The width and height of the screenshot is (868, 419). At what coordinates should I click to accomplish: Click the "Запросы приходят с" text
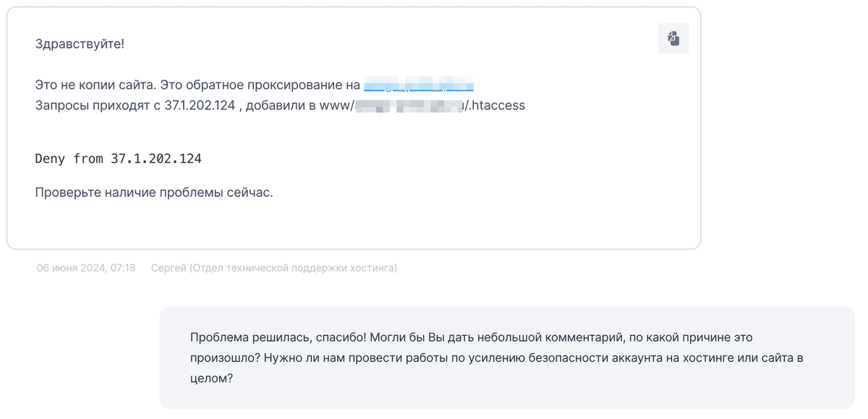tap(97, 106)
